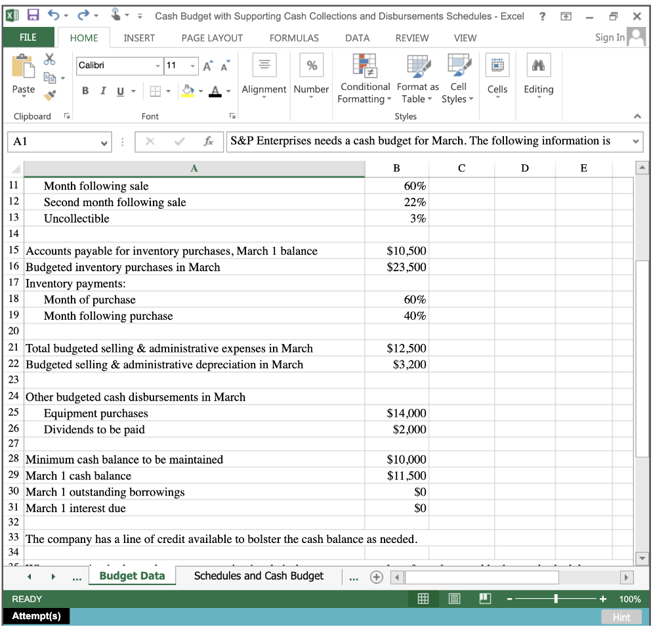The image size is (672, 629).
Task: Select cell B16 showing $23,500
Action: click(396, 267)
